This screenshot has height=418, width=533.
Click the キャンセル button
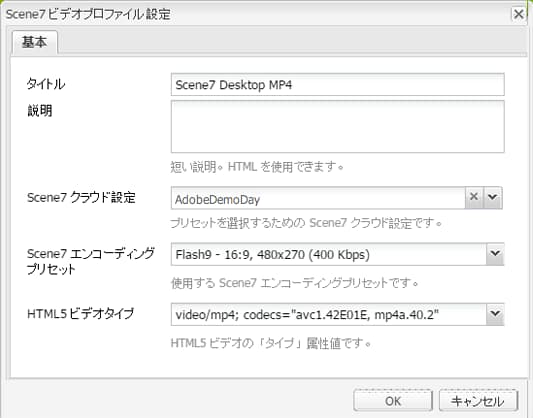point(478,401)
